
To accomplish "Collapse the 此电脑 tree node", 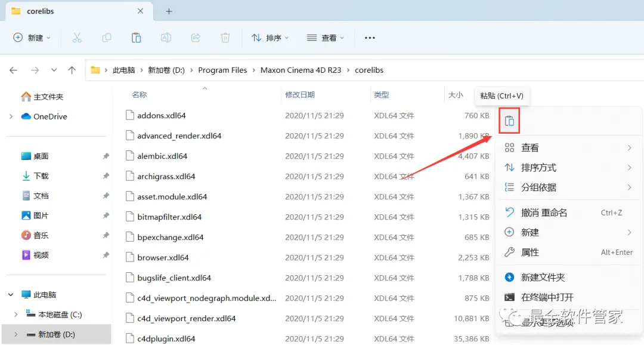I will click(x=11, y=294).
